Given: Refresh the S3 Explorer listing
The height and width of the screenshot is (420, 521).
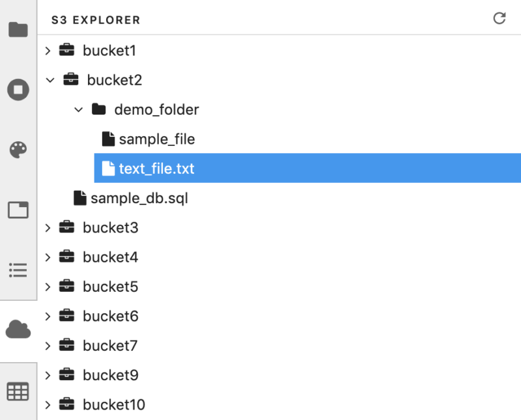Looking at the screenshot, I should pos(500,18).
